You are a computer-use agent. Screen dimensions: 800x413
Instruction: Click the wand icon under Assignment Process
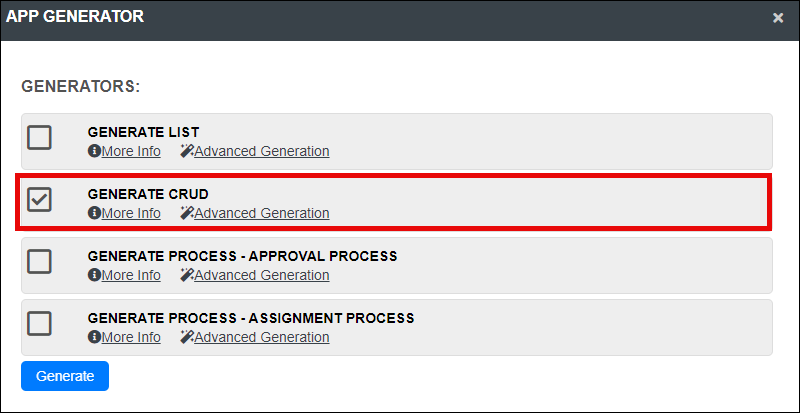point(187,337)
